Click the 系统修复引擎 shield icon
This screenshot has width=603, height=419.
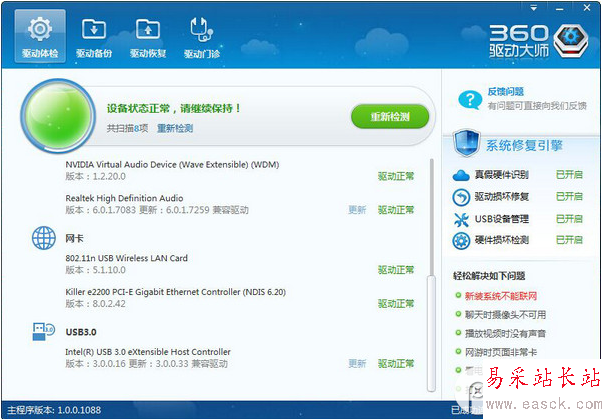point(466,143)
